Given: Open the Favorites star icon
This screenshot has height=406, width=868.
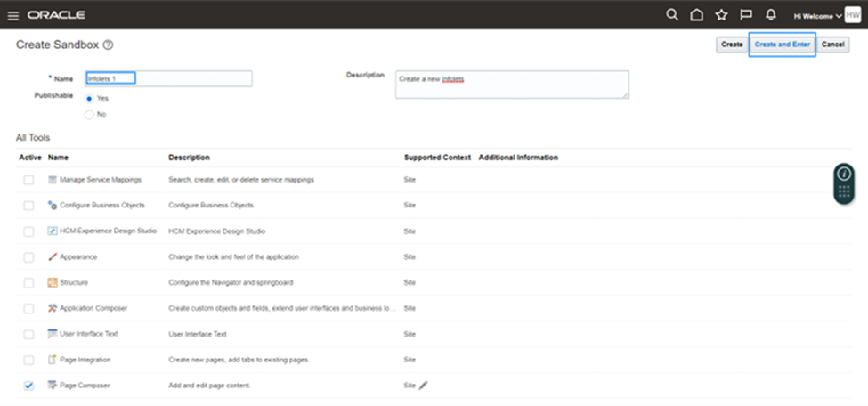Looking at the screenshot, I should [x=721, y=15].
